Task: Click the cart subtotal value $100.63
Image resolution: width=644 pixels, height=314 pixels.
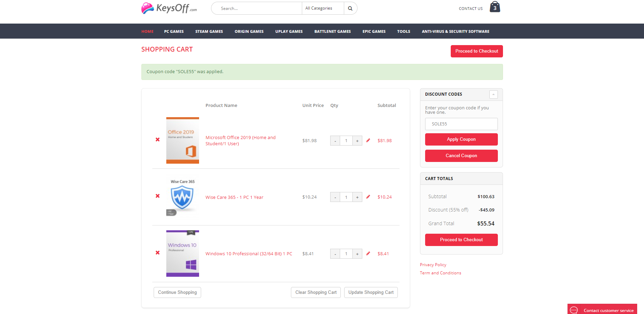Action: (x=486, y=197)
